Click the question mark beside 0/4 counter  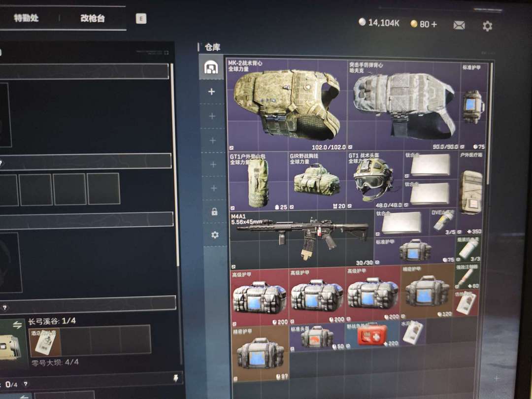click(25, 384)
